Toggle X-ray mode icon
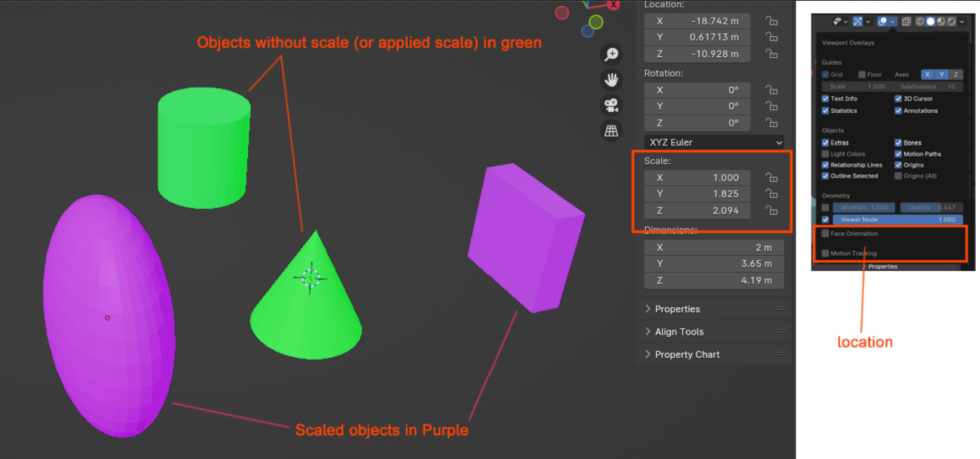This screenshot has width=980, height=459. click(x=906, y=22)
